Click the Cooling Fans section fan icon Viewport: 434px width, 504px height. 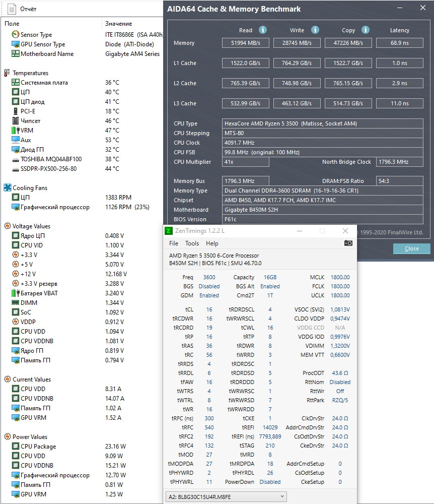click(7, 187)
